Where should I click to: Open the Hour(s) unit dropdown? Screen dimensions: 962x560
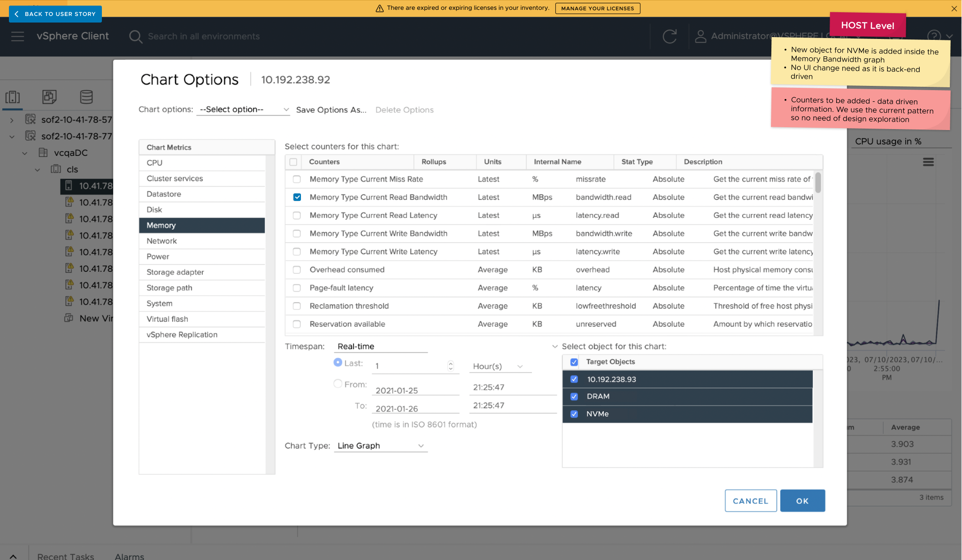pyautogui.click(x=499, y=366)
